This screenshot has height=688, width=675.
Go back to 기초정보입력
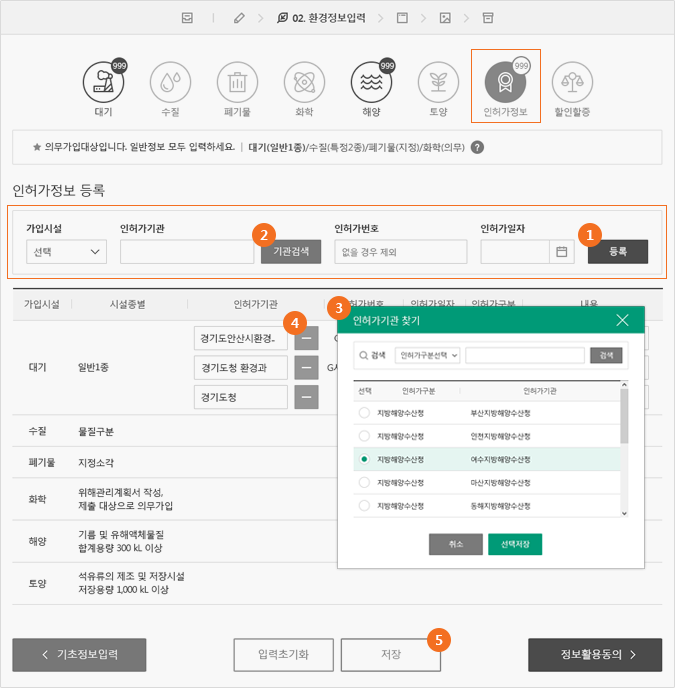[79, 655]
